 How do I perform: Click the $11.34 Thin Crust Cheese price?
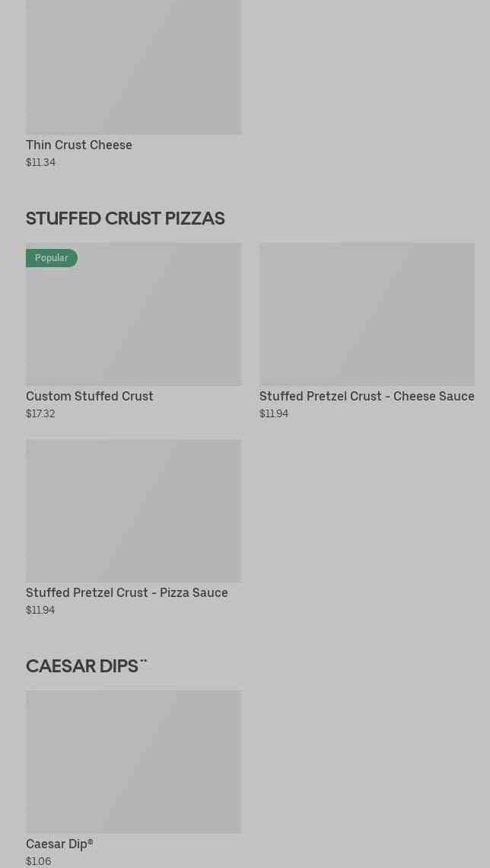(40, 162)
